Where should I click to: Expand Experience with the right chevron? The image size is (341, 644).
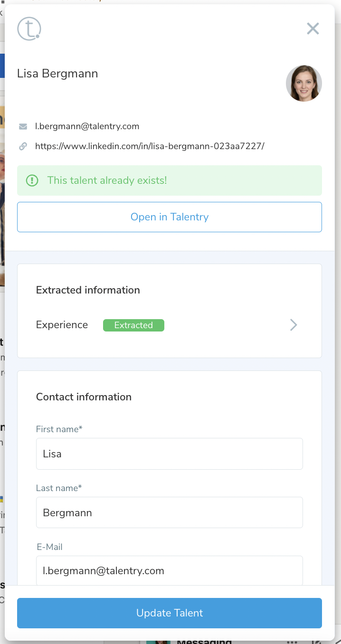[294, 325]
